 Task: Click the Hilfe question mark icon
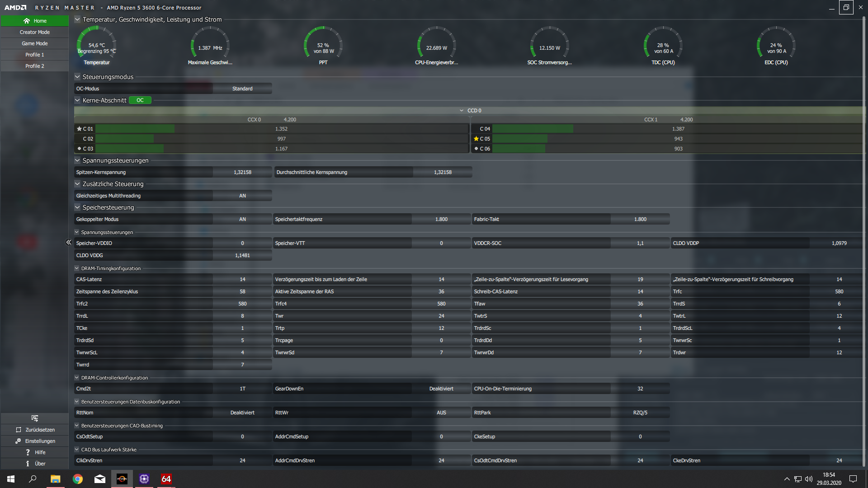[28, 452]
